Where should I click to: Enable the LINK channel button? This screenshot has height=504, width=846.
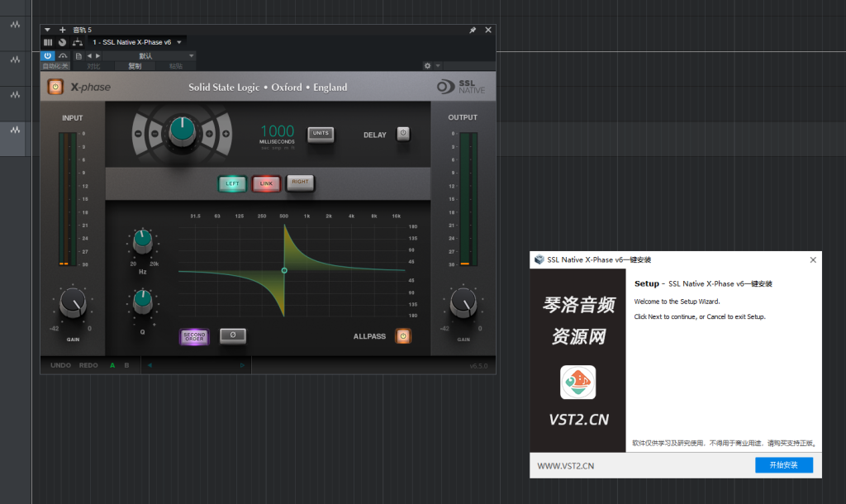[x=266, y=183]
